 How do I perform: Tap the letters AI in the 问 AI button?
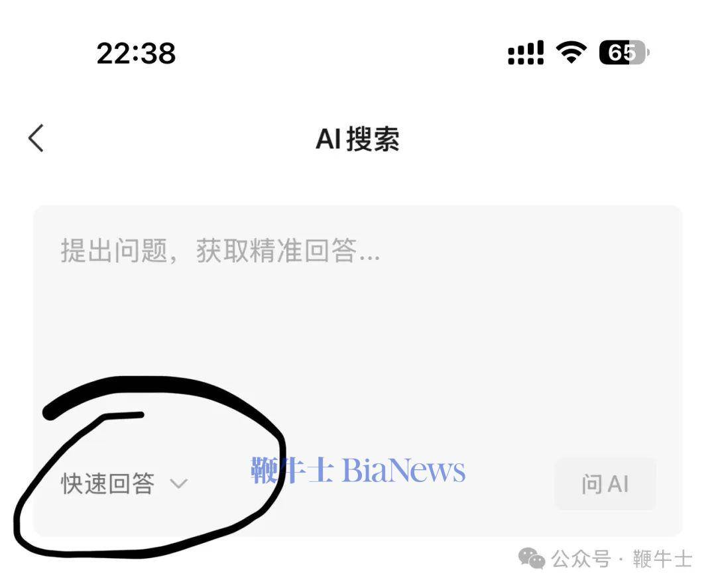point(618,484)
